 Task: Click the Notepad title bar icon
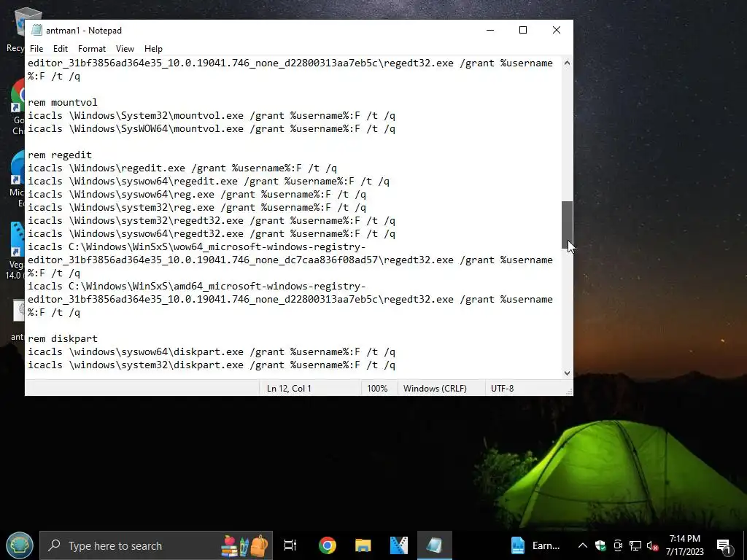(x=36, y=30)
